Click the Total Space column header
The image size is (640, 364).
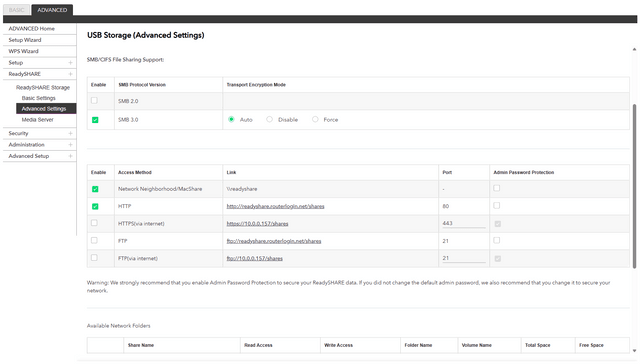click(538, 345)
